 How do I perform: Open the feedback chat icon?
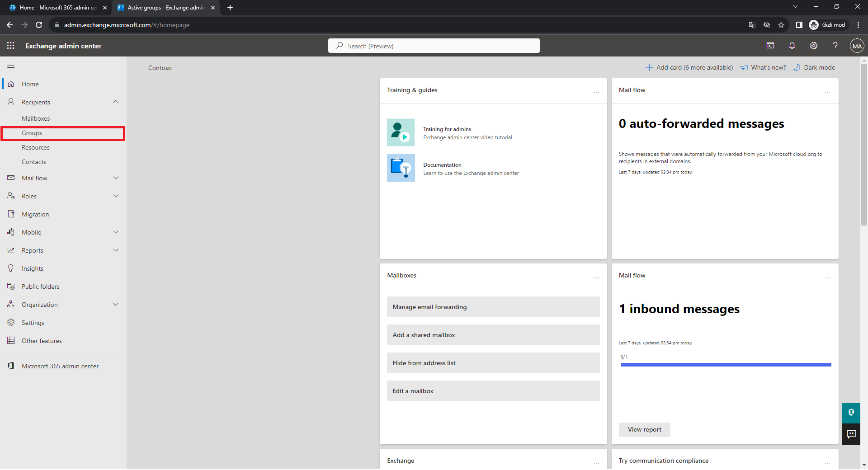(851, 434)
